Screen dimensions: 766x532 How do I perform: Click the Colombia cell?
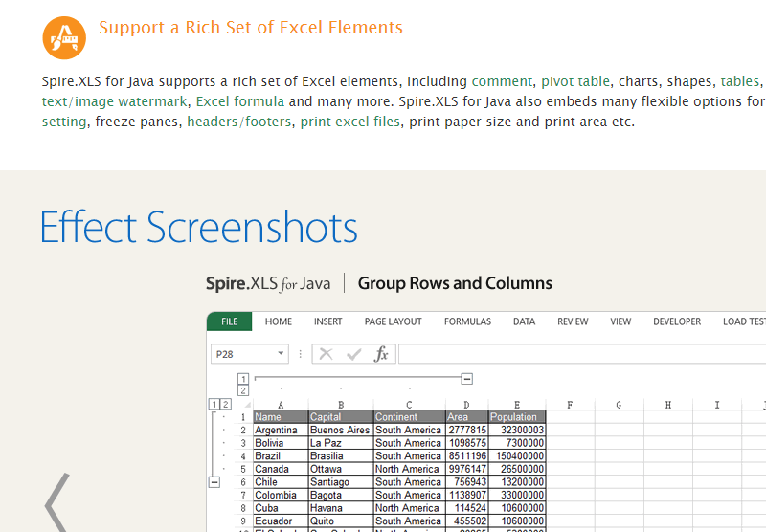point(281,495)
